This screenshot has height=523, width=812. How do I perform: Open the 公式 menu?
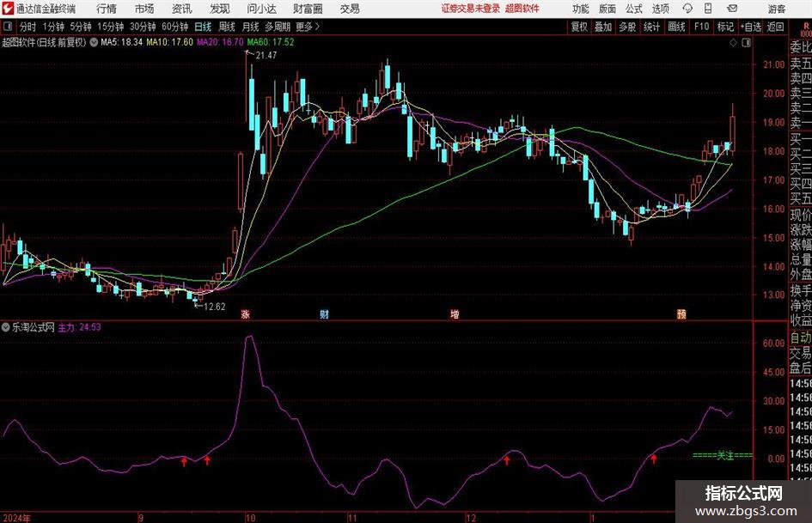[x=633, y=9]
